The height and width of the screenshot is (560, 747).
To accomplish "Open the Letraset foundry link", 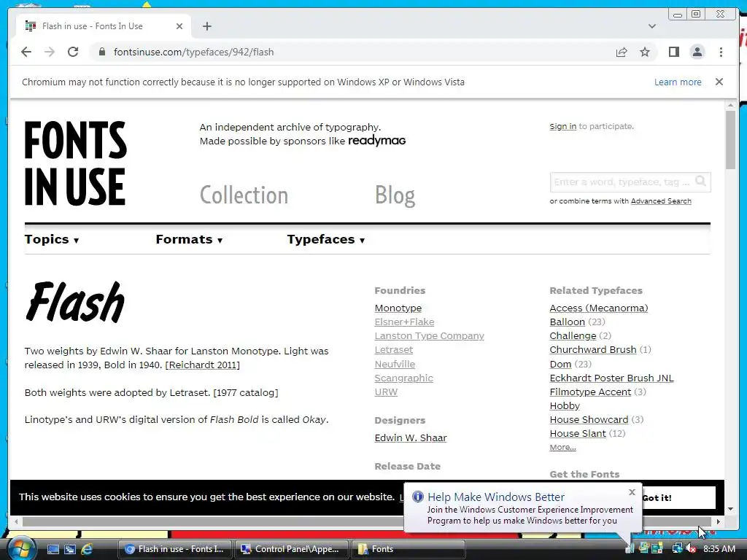I will (x=393, y=349).
